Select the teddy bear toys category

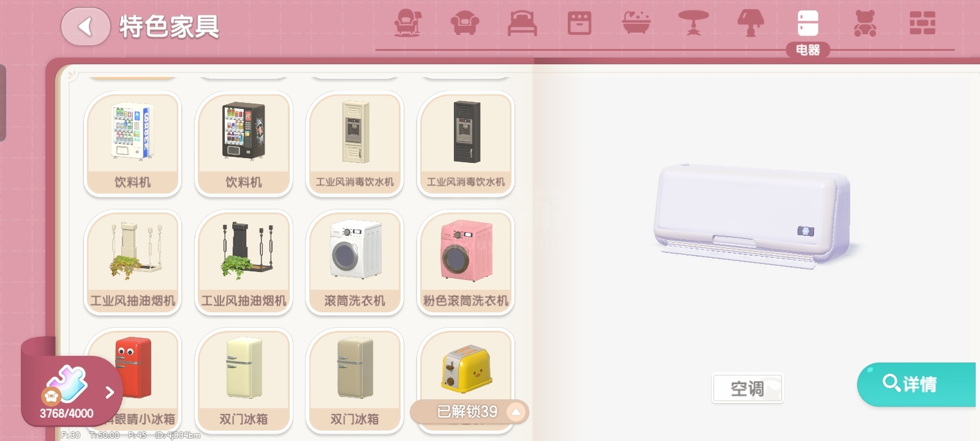coord(864,23)
